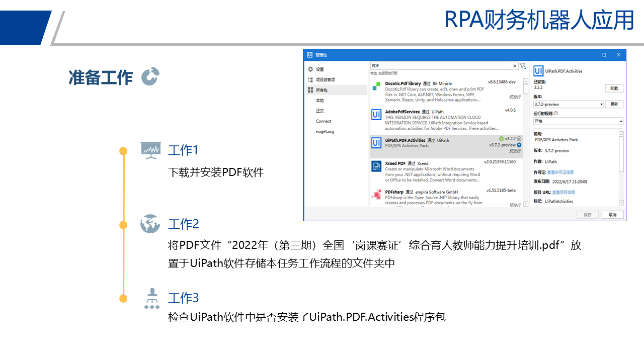Click the 运行时规则 help question icon

(556, 113)
